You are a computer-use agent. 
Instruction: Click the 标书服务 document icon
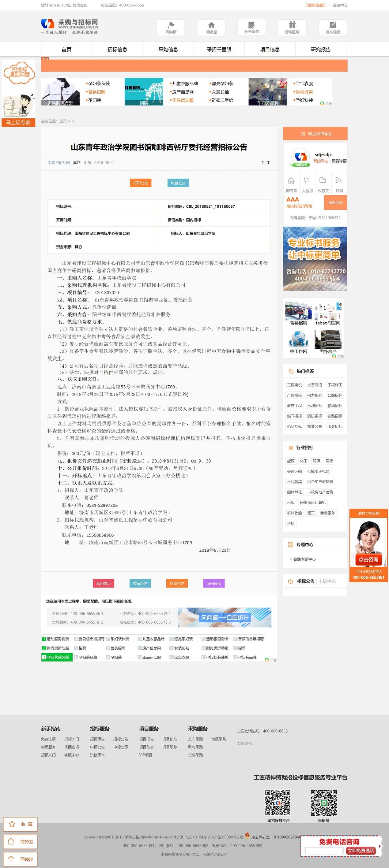coord(252,25)
